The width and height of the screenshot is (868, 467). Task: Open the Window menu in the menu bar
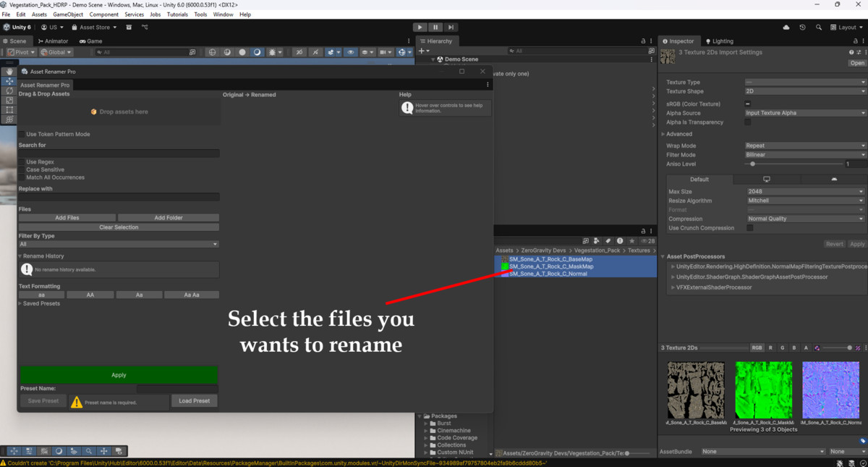coord(223,14)
